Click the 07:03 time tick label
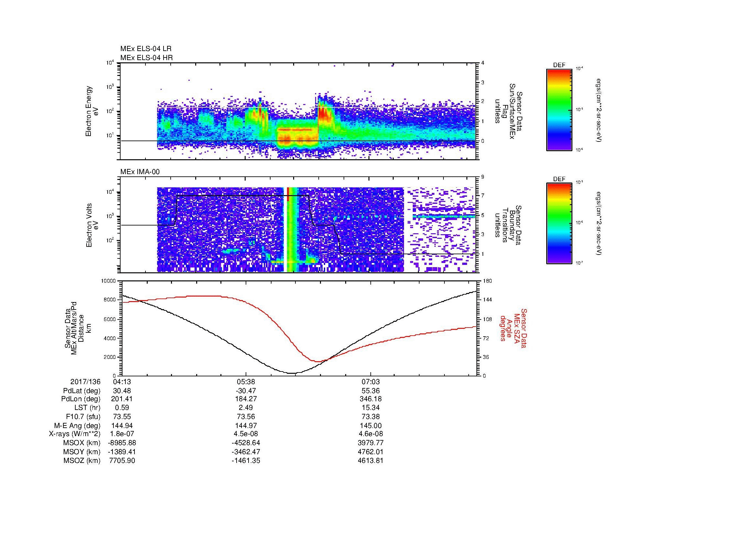Image resolution: width=756 pixels, height=534 pixels. [x=371, y=382]
